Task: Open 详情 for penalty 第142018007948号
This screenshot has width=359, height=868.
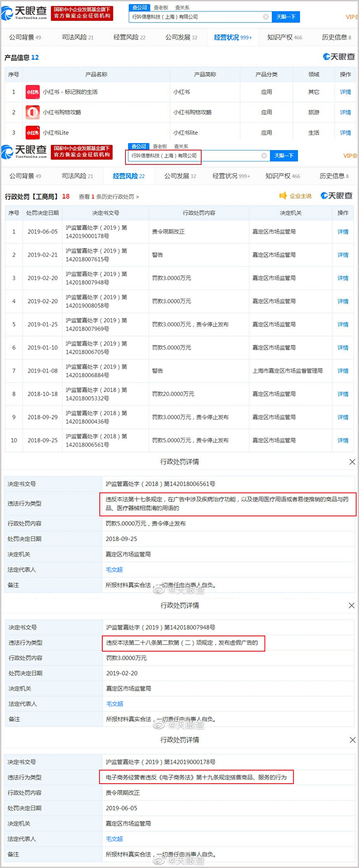Action: tap(343, 278)
